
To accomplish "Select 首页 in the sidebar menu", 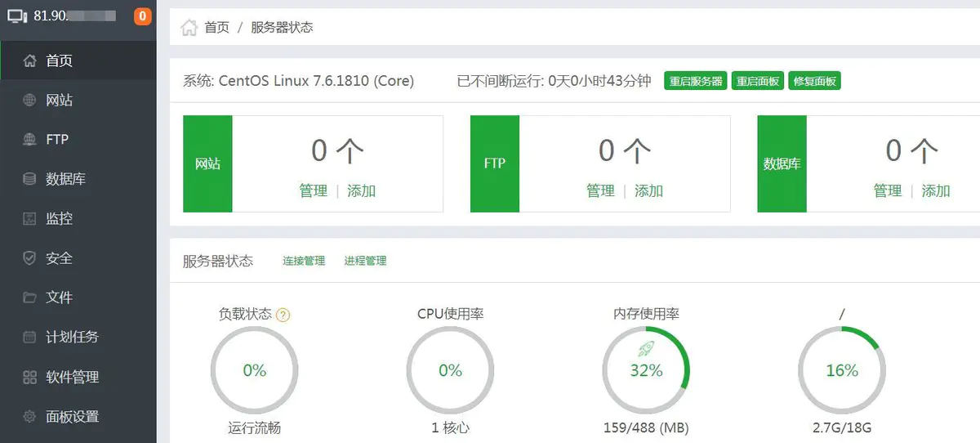I will click(59, 60).
